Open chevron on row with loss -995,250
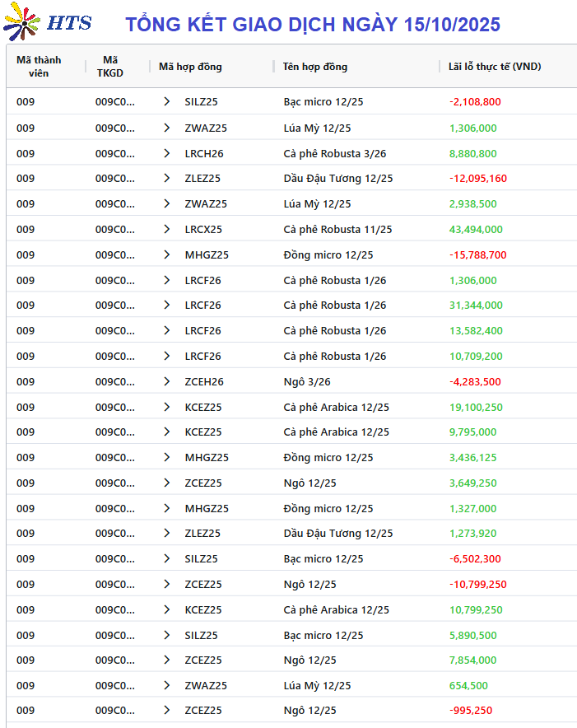This screenshot has width=577, height=728. [167, 711]
